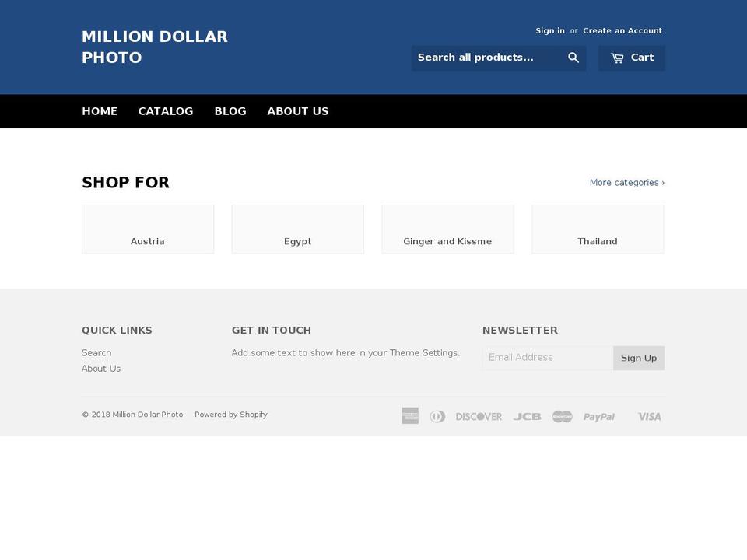747x560 pixels.
Task: Open the Thailand category card
Action: [x=598, y=229]
